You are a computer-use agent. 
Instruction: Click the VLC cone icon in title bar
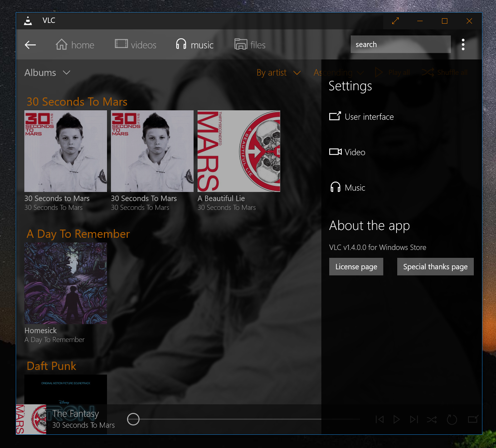28,21
